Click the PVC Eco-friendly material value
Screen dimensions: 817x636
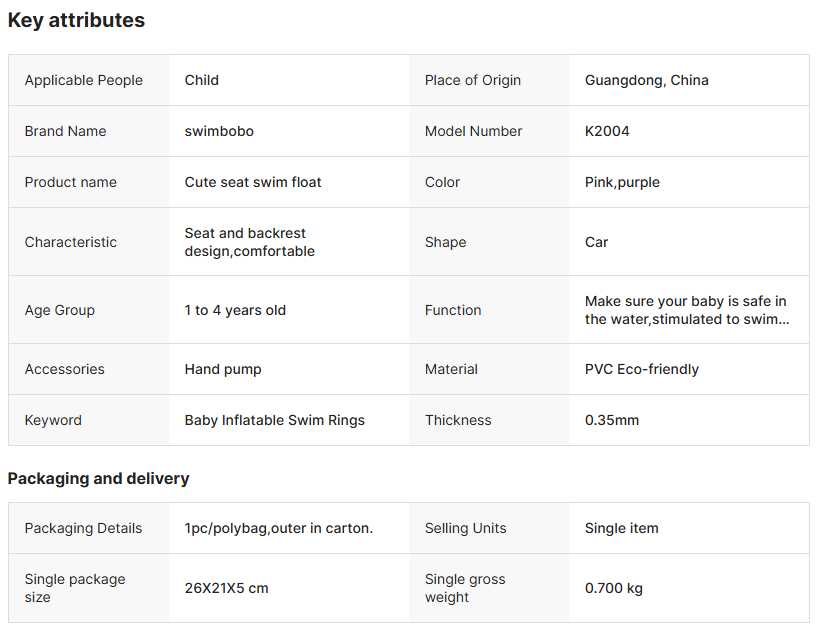coord(641,369)
